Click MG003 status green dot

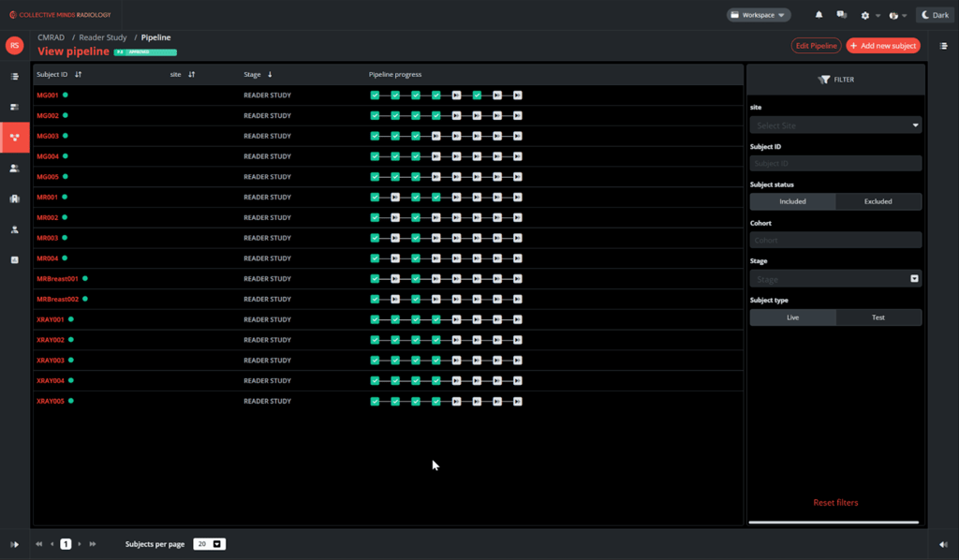click(66, 136)
